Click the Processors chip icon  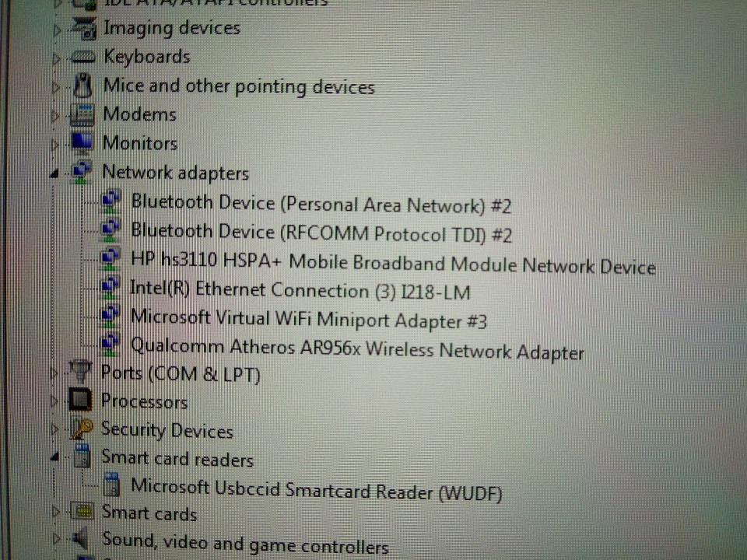80,400
